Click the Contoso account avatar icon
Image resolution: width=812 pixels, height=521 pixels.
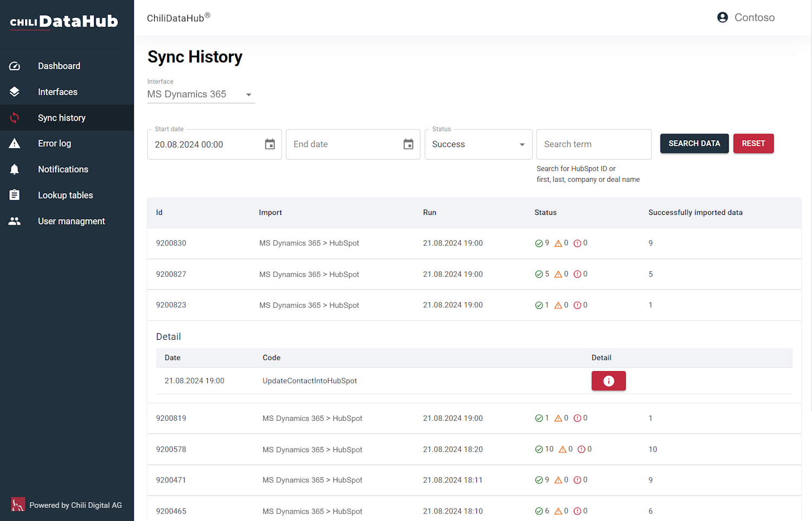(722, 17)
